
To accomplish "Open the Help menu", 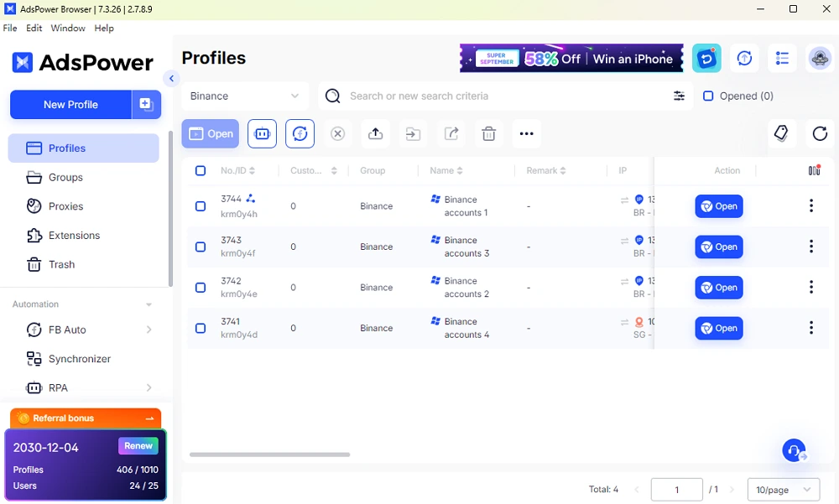I will point(104,28).
